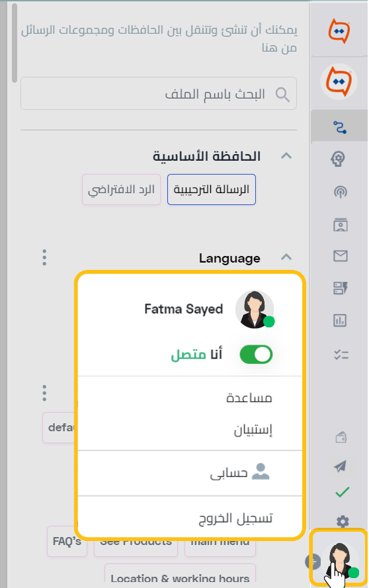Viewport: 369px width, 588px height.
Task: Select مساعدة from the profile menu
Action: (x=249, y=398)
